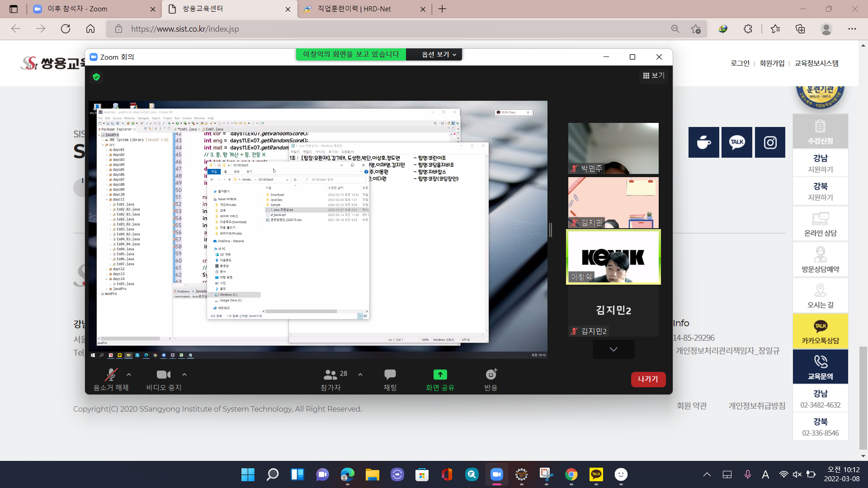This screenshot has height=488, width=868.
Task: Click 수강신청 sidebar button
Action: pyautogui.click(x=821, y=131)
